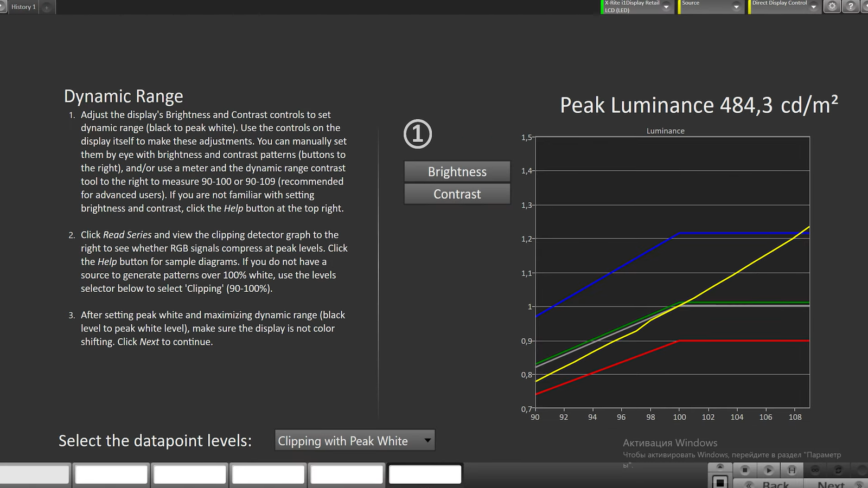Expand the up-arrow panel above the black square
The width and height of the screenshot is (868, 488).
coord(720,467)
